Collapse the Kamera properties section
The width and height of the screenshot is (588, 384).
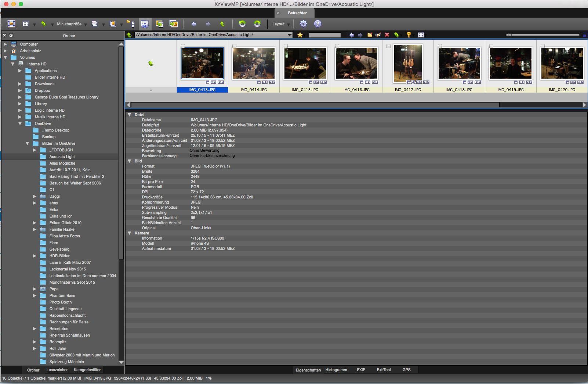[x=130, y=233]
